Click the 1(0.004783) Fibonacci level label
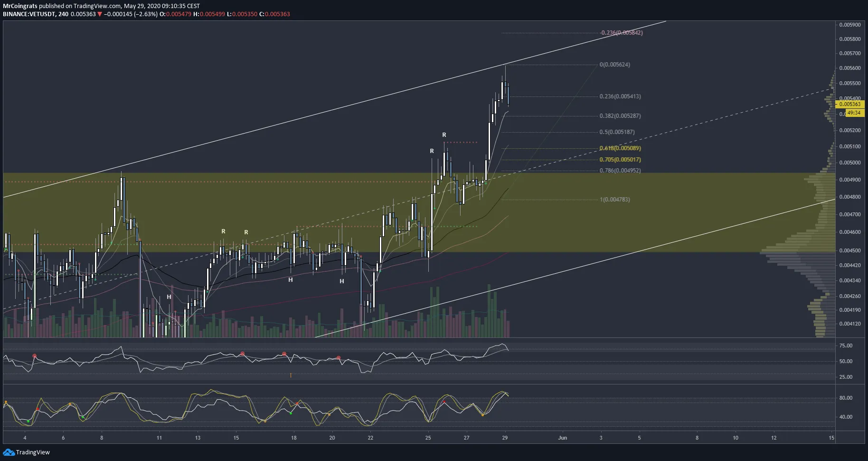Screen dimensions: 868x461 pos(614,200)
